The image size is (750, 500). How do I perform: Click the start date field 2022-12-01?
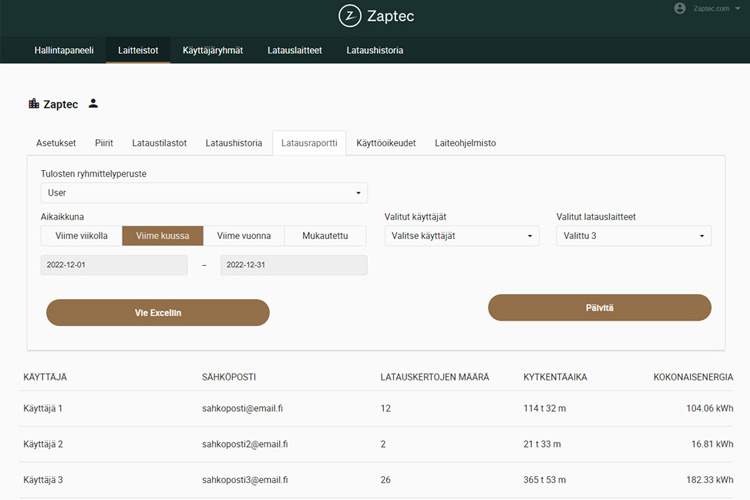[114, 265]
